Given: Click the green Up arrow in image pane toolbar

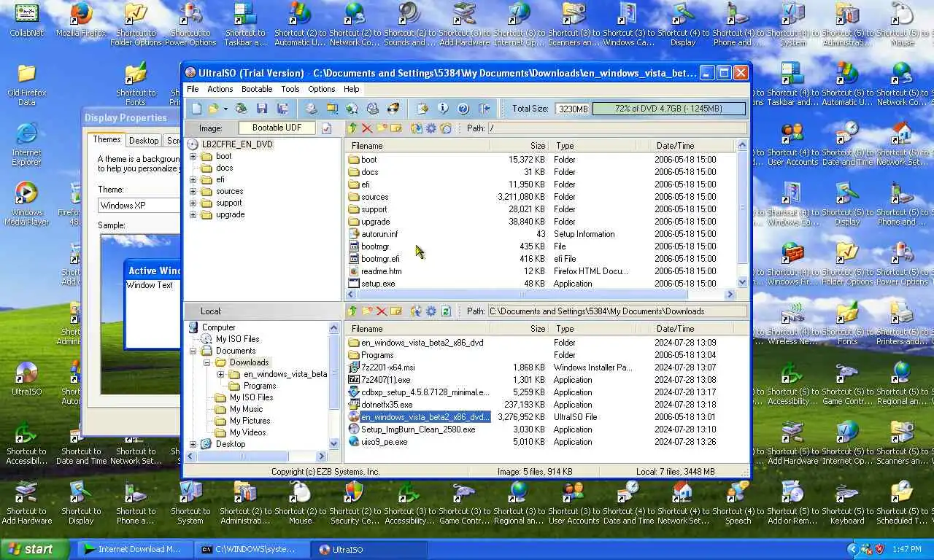Looking at the screenshot, I should [x=352, y=128].
